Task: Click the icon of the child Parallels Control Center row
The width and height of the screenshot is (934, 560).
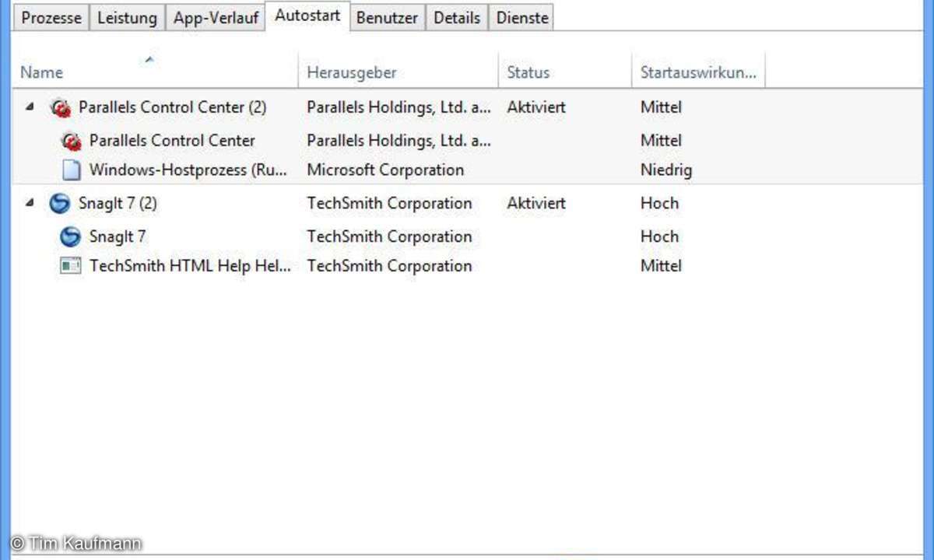Action: pyautogui.click(x=71, y=141)
